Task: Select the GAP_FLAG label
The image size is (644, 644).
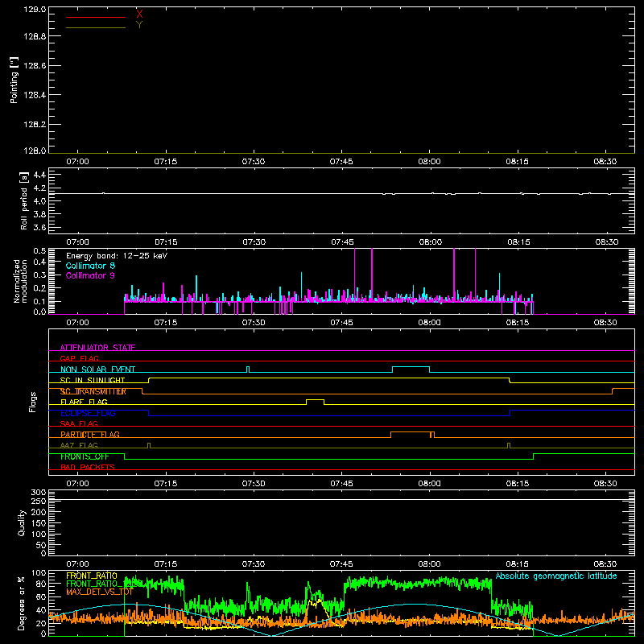Action: pyautogui.click(x=79, y=358)
